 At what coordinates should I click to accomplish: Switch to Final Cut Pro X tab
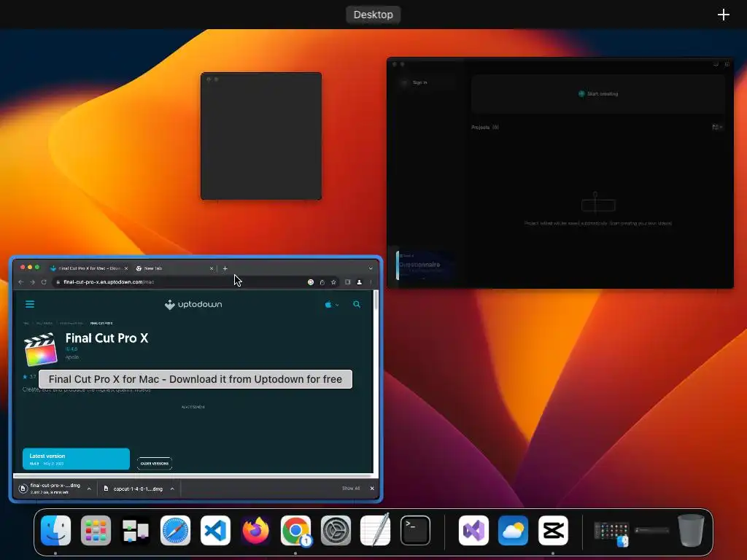[x=88, y=268]
